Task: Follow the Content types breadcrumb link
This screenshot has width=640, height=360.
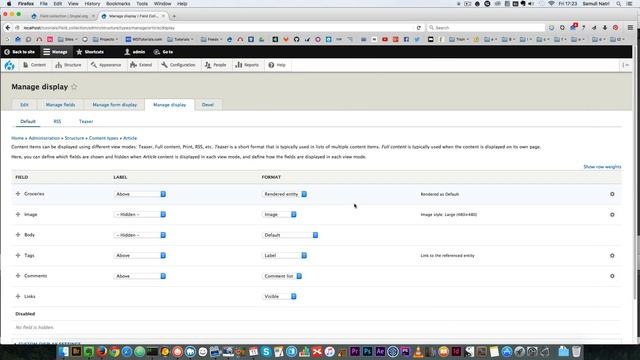Action: 103,138
